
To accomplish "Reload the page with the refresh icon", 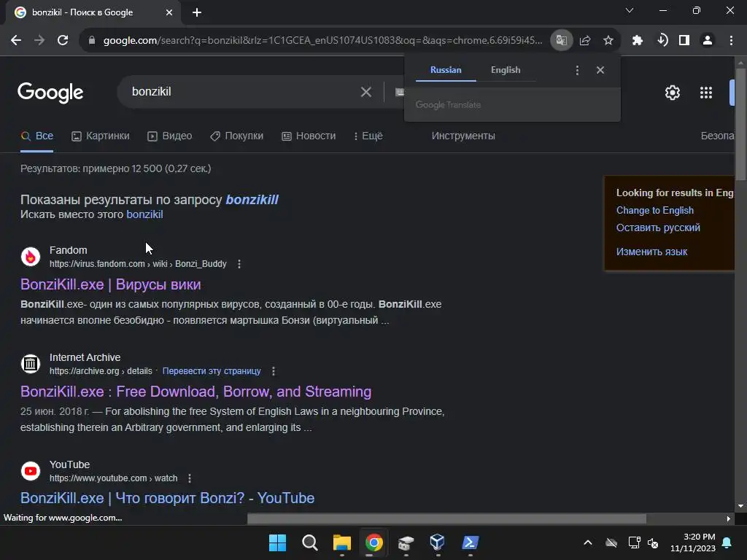I will 63,41.
